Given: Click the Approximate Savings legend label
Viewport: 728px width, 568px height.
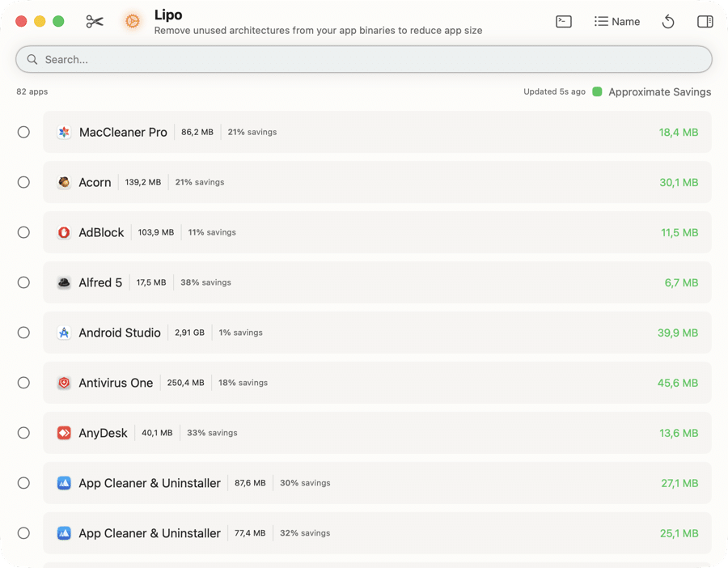Looking at the screenshot, I should (660, 92).
